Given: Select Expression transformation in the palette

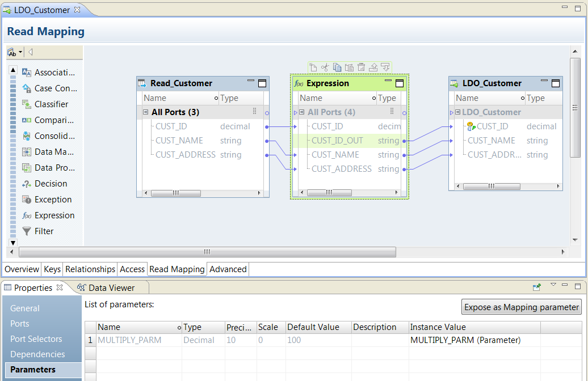Looking at the screenshot, I should point(48,215).
